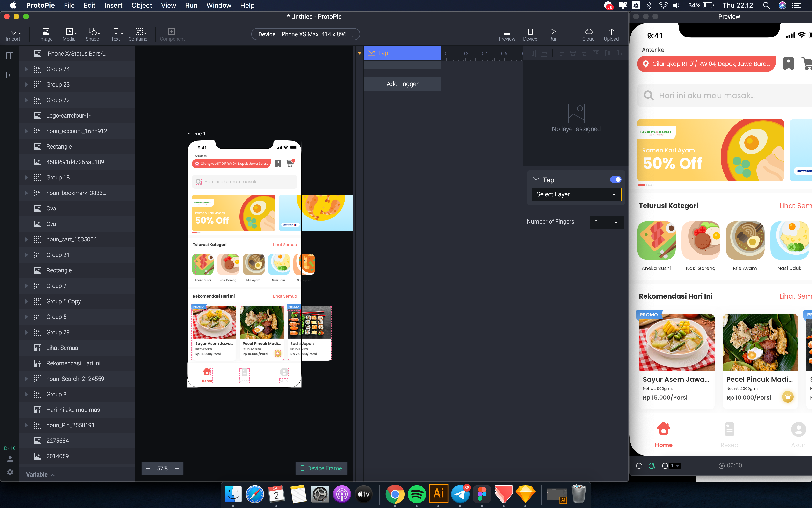
Task: Tap the Ramen Kari Ayam banner in Preview
Action: 710,150
